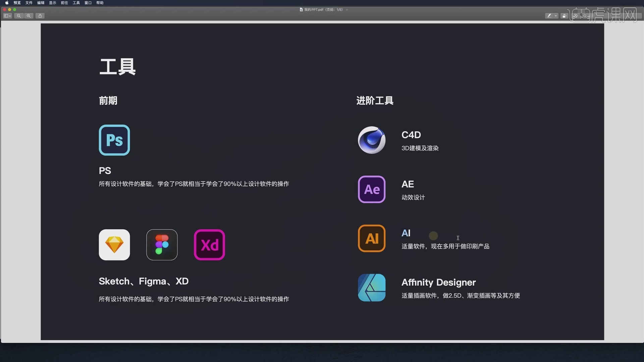Expand the highlight color dropdown arrow

pos(556,16)
